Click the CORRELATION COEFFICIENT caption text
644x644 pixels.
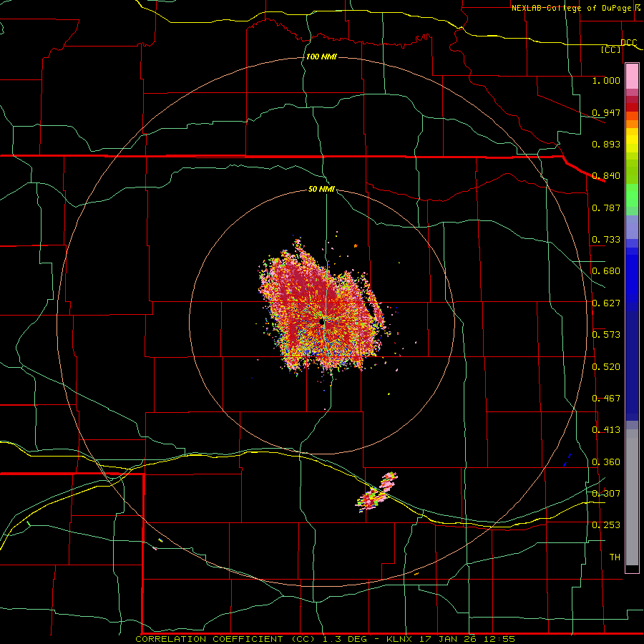tap(209, 639)
